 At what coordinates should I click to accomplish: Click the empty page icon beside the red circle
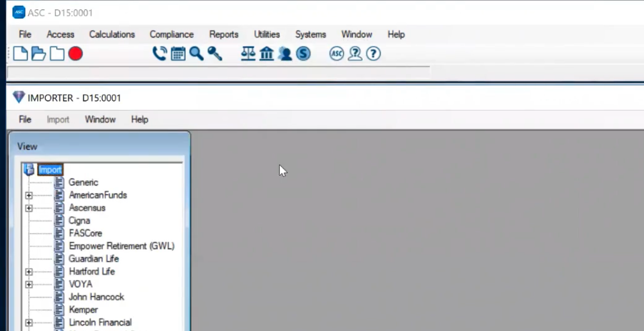coord(57,54)
